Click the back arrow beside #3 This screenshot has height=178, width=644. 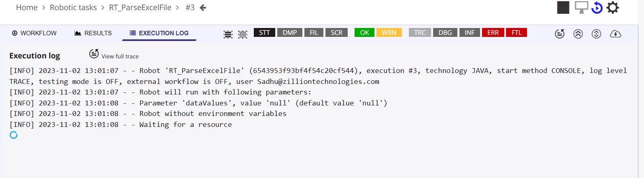[203, 8]
